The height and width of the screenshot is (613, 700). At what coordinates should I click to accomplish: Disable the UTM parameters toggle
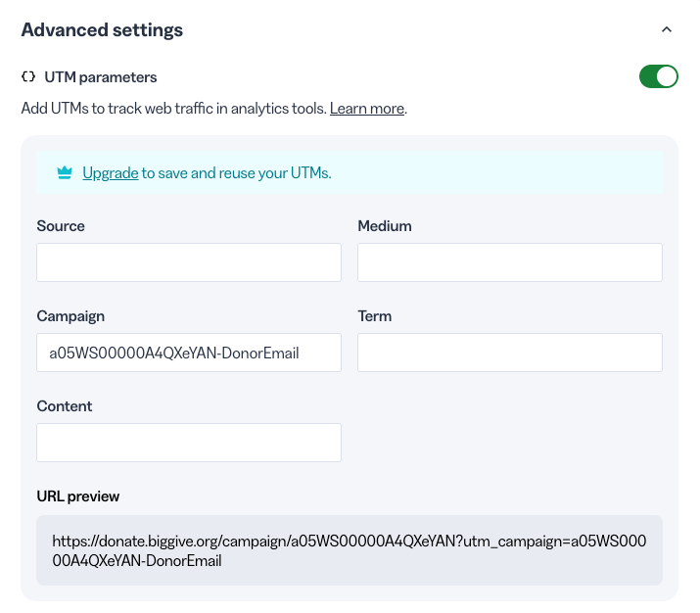tap(658, 76)
